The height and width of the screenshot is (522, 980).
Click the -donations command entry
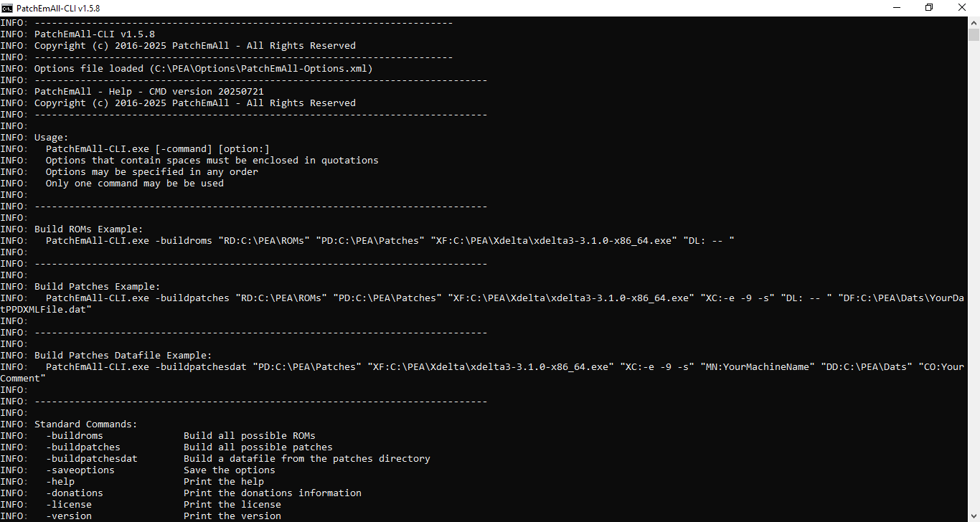[75, 493]
